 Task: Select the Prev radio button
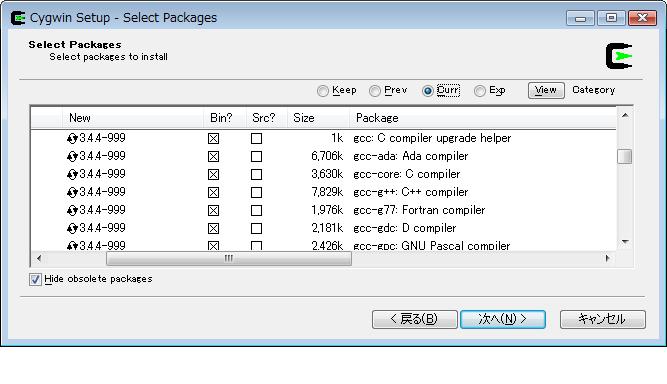375,91
